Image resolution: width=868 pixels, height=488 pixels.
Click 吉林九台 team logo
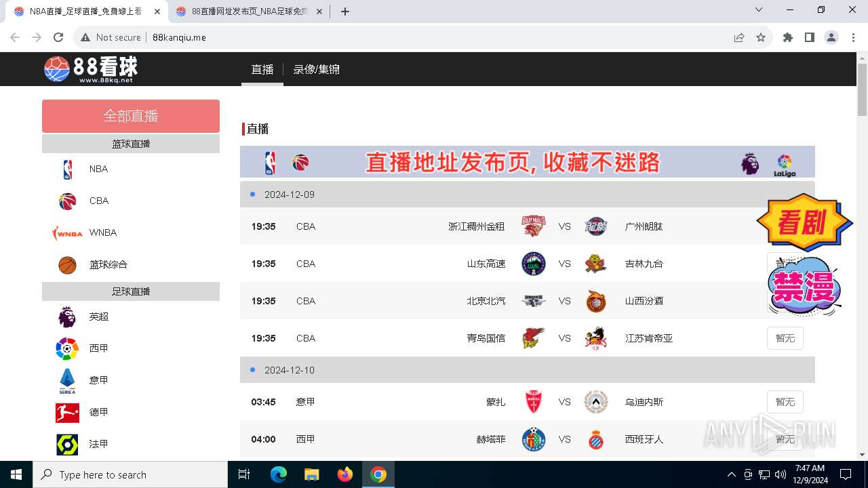tap(595, 264)
